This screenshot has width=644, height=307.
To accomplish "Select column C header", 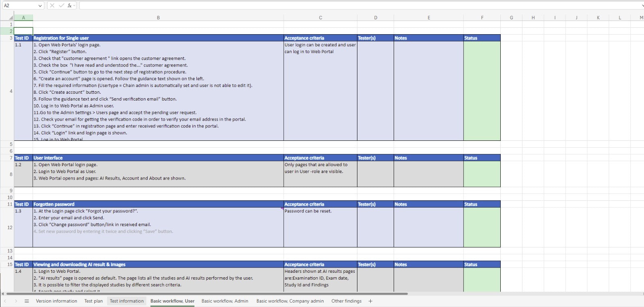I will 320,18.
